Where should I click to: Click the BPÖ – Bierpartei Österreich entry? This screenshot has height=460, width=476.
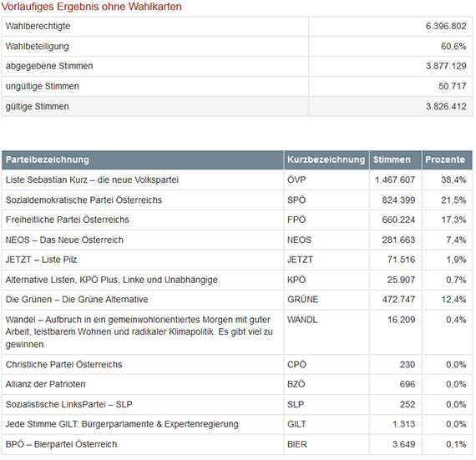[x=61, y=444]
